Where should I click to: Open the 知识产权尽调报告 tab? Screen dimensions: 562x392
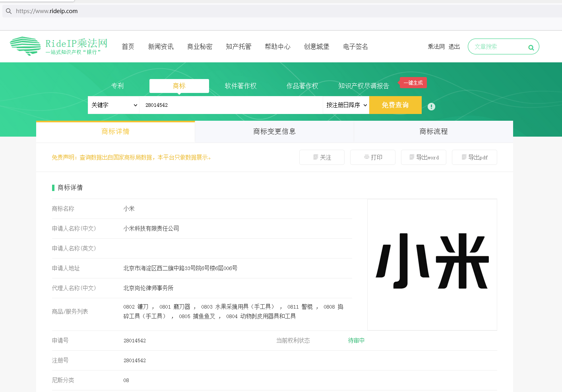[364, 86]
